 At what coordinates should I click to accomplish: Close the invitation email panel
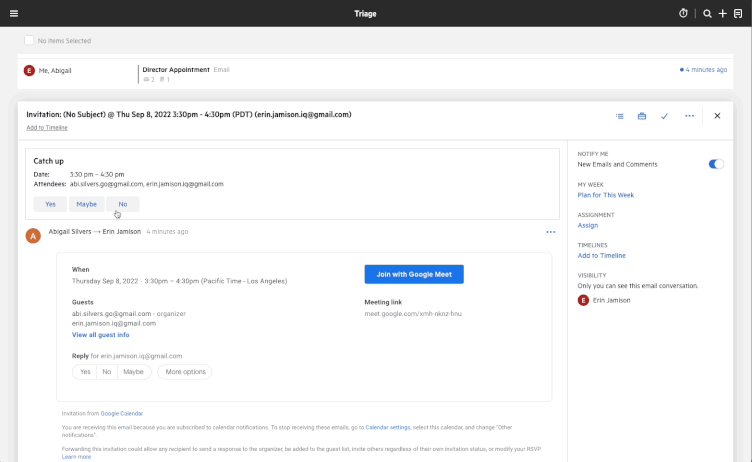[x=717, y=116]
